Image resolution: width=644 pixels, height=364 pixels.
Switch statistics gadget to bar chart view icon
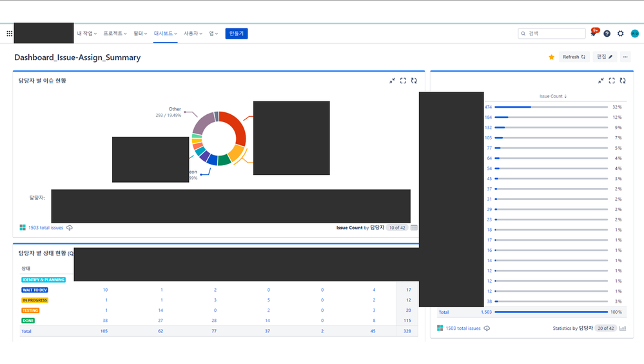point(623,329)
